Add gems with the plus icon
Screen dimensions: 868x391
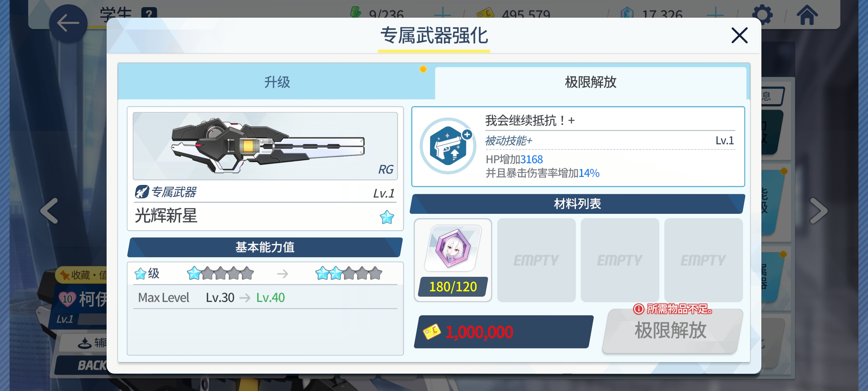(x=715, y=14)
